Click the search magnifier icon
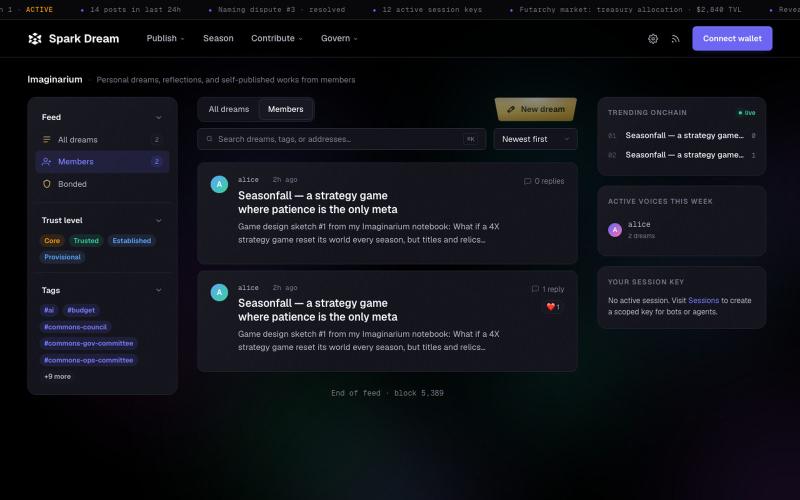 209,139
